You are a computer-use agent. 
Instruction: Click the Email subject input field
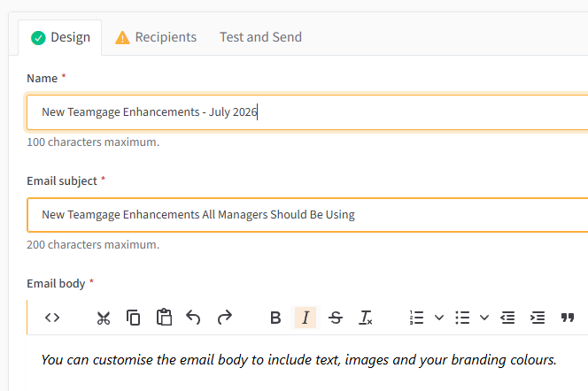[x=307, y=215]
